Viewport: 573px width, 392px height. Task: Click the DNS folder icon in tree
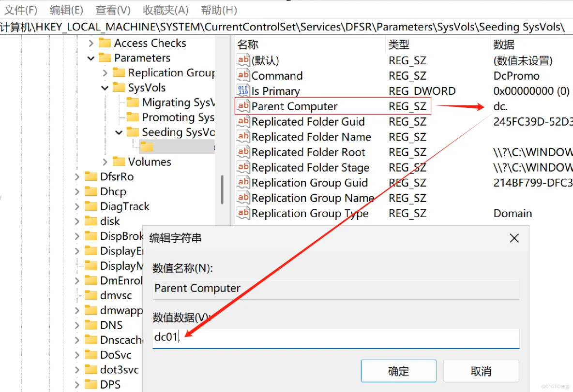point(90,325)
